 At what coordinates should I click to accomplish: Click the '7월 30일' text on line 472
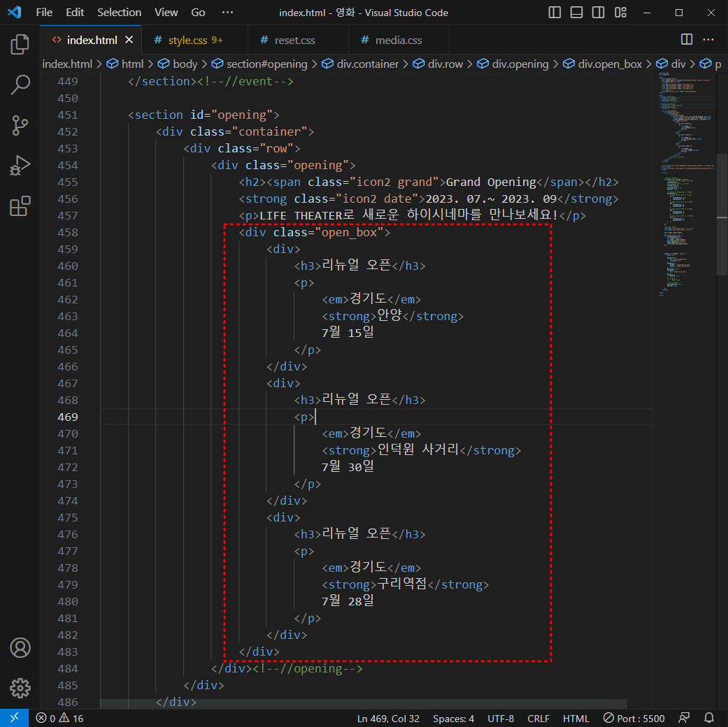click(348, 466)
